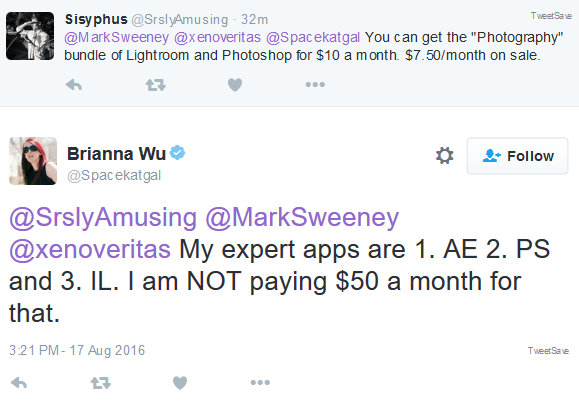Open @MarkSweeney mention in main tweet
This screenshot has height=403, width=579.
tap(302, 217)
